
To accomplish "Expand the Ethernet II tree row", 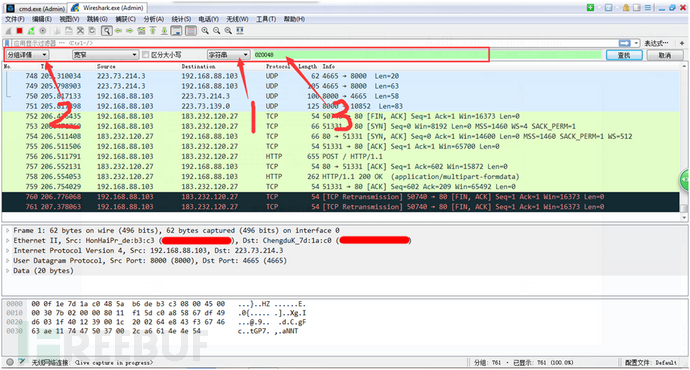I will tap(7, 241).
